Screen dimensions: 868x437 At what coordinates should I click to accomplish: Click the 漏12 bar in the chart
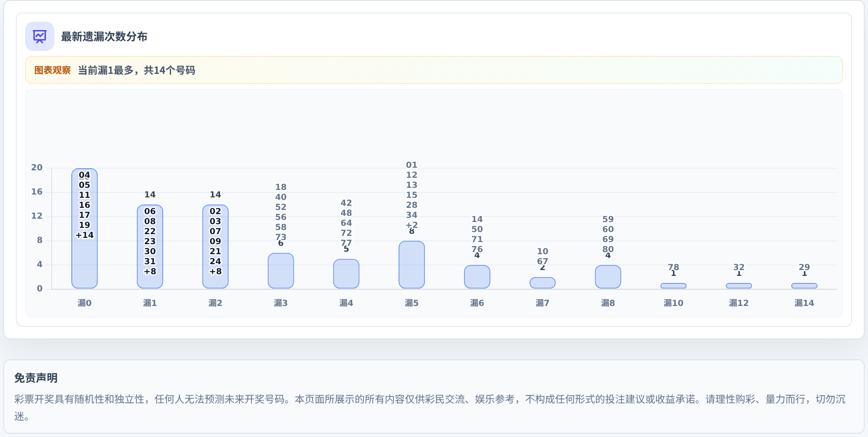739,286
